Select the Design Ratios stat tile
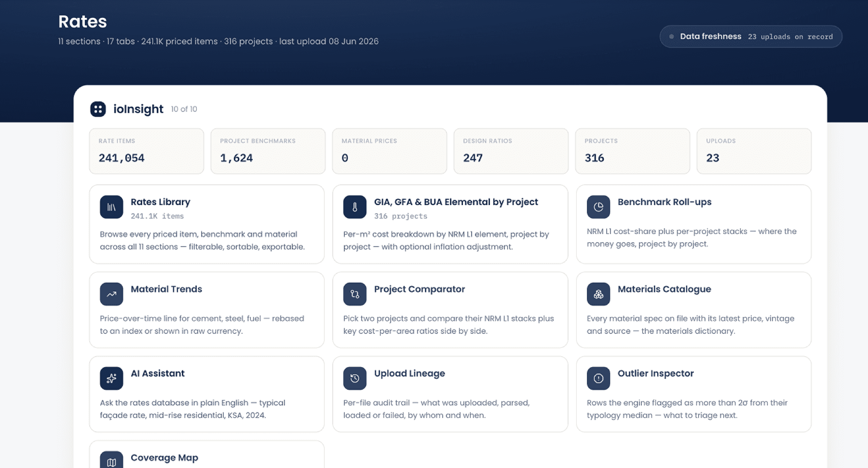The image size is (868, 468). [511, 151]
